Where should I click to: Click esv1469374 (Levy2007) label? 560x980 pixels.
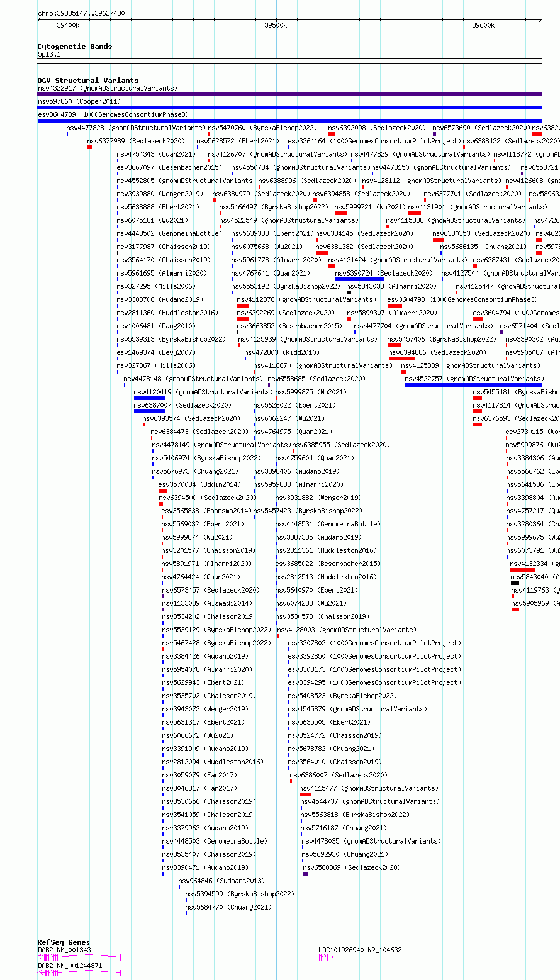(156, 352)
